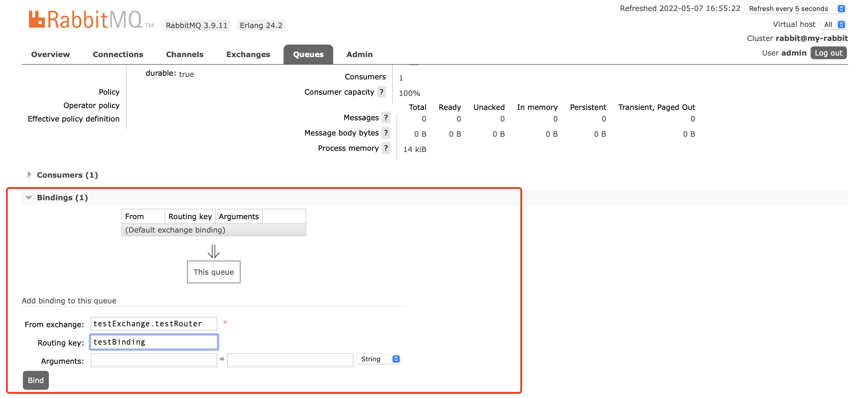Open the Connections tab
Screen dimensions: 868x398
(118, 54)
